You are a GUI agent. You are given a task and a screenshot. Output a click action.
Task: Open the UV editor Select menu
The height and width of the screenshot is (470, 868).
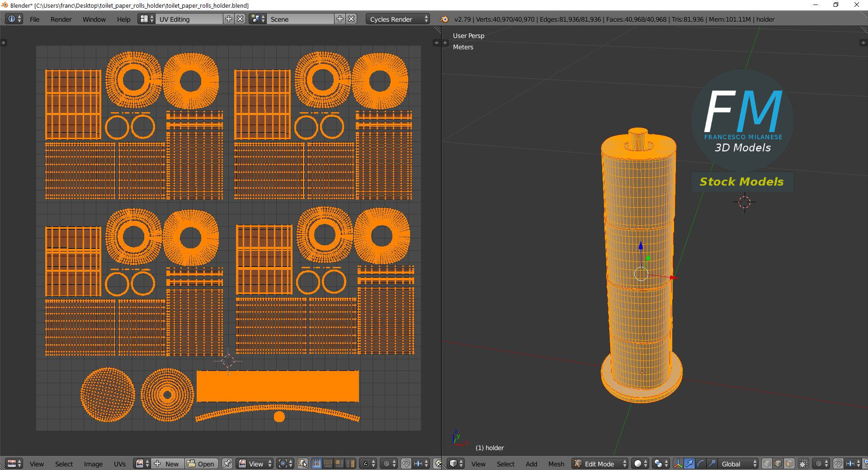click(64, 464)
